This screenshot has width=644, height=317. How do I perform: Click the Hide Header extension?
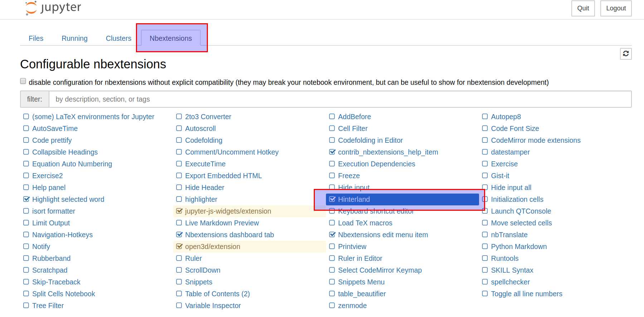point(205,187)
